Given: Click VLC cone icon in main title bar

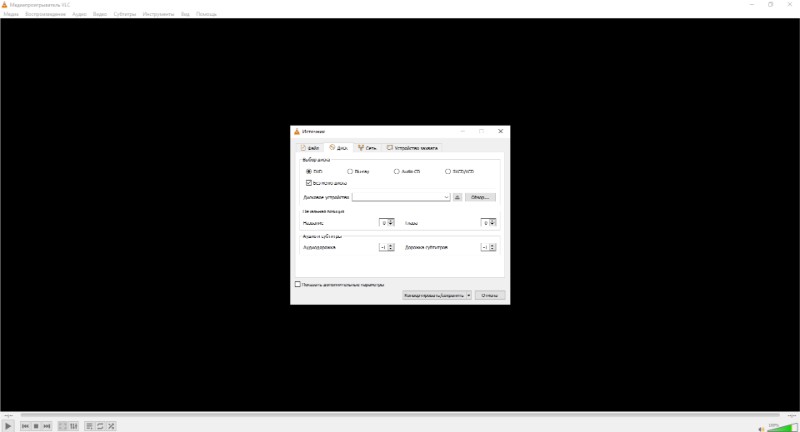Looking at the screenshot, I should point(5,5).
